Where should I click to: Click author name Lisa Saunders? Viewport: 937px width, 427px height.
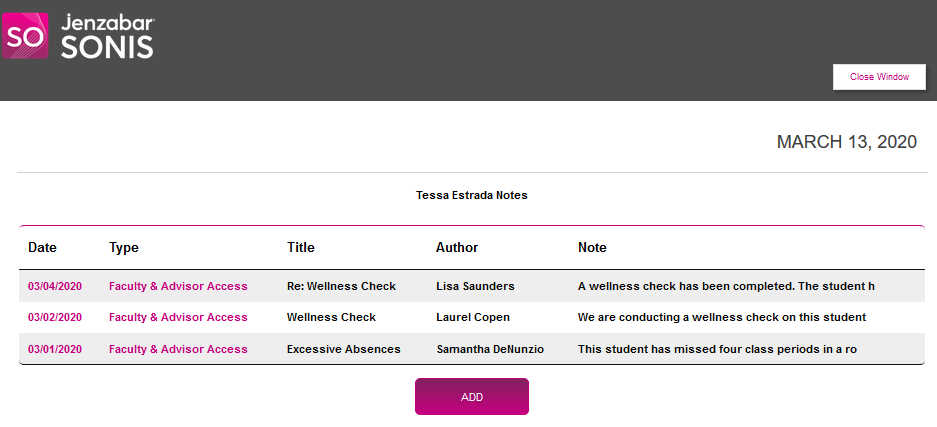(475, 286)
